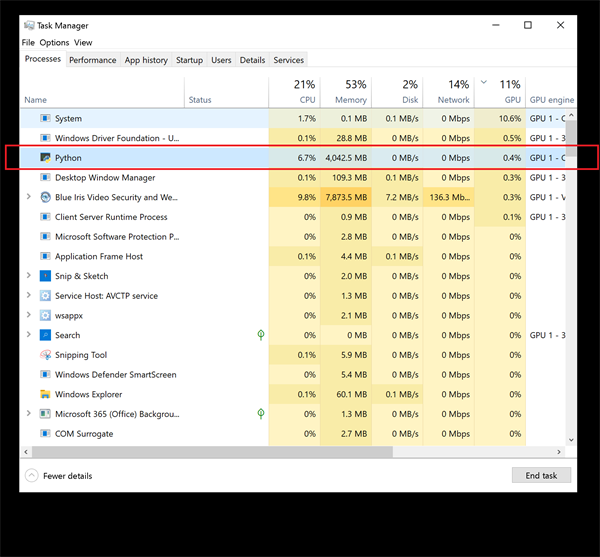Click the Fewer details circle arrow icon
600x557 pixels.
click(x=31, y=476)
